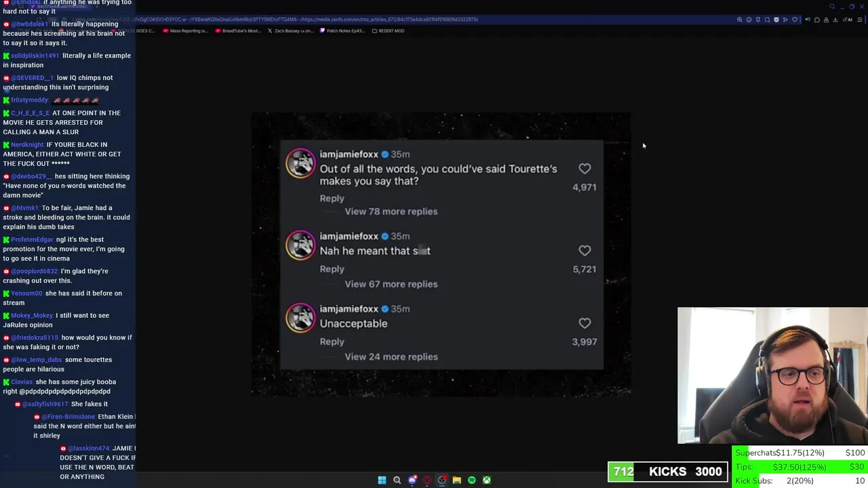
Task: Click the ad blocker shield icon
Action: 776,20
